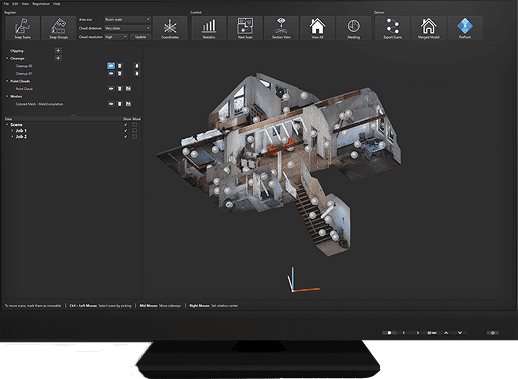Open the Statistics panel
Image resolution: width=518 pixels, height=379 pixels.
(209, 28)
